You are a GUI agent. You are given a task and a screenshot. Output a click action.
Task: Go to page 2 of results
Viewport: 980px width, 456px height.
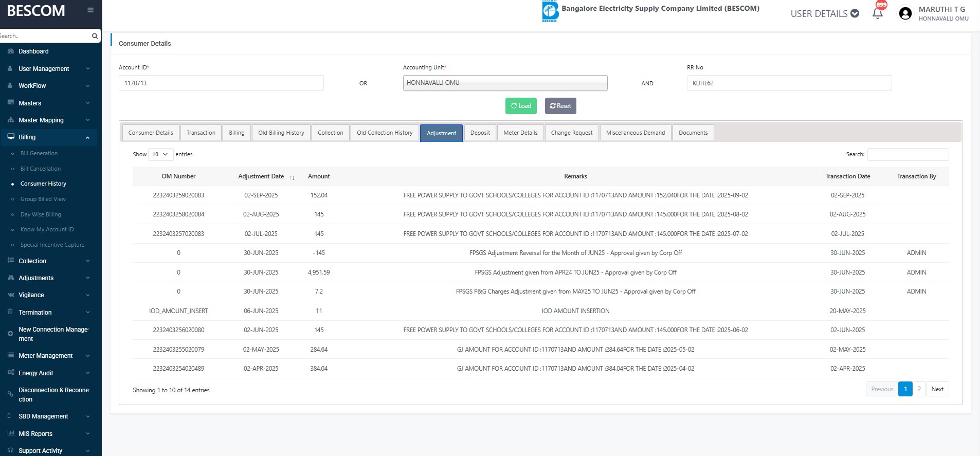[x=919, y=389]
